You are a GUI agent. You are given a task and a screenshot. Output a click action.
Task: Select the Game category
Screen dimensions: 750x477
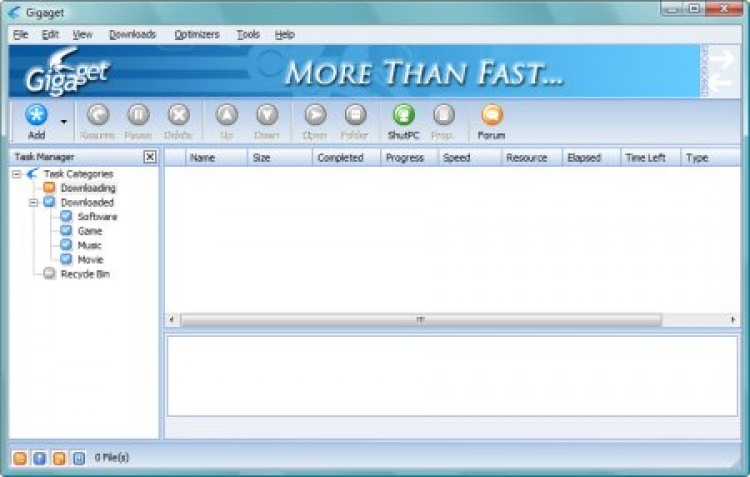point(90,231)
